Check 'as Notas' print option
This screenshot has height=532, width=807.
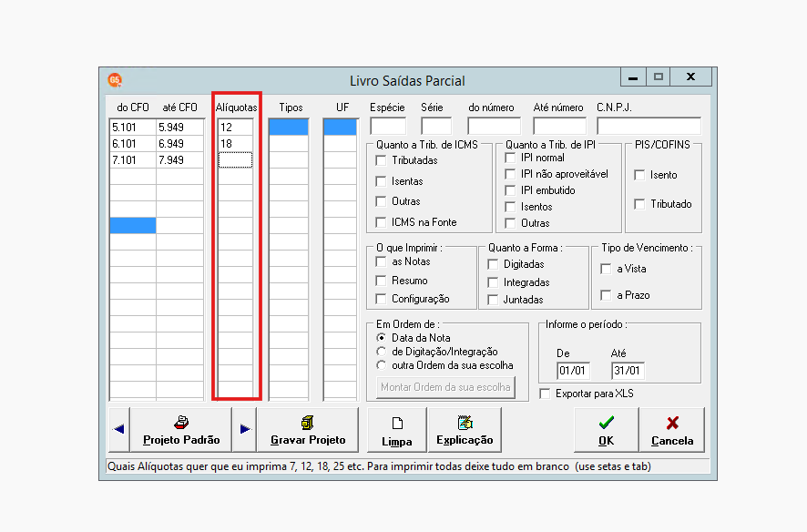(x=382, y=261)
